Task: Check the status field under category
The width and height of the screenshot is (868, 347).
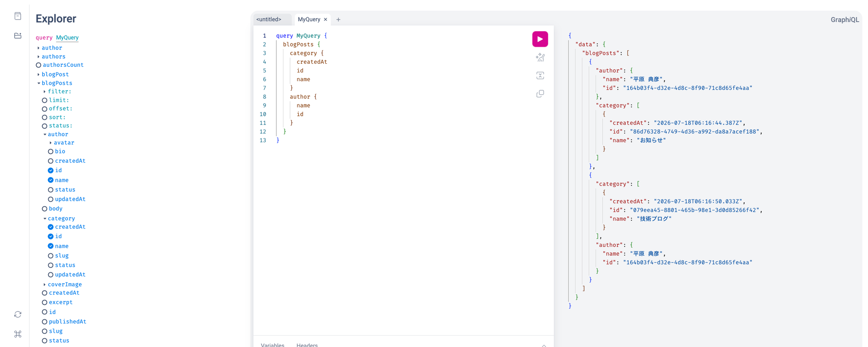Action: click(51, 265)
